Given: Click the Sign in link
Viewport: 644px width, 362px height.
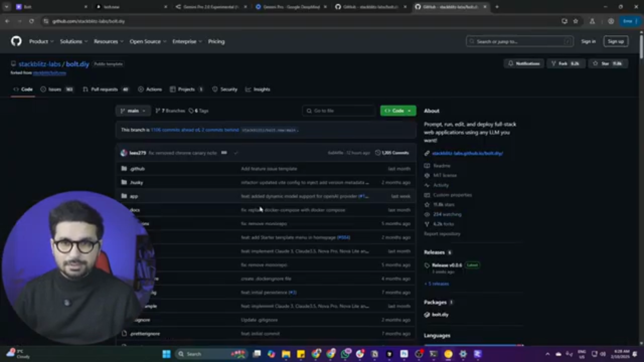Looking at the screenshot, I should pyautogui.click(x=588, y=41).
